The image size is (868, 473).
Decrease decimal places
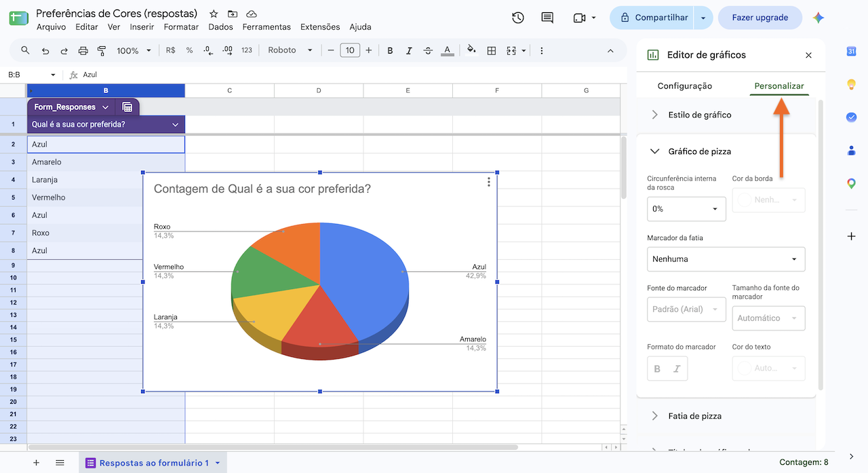(x=208, y=50)
